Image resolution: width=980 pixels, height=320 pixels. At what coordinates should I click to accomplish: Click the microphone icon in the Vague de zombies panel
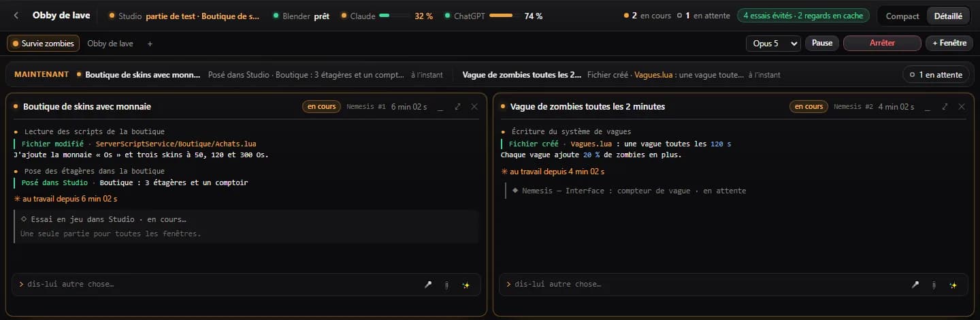pos(915,285)
